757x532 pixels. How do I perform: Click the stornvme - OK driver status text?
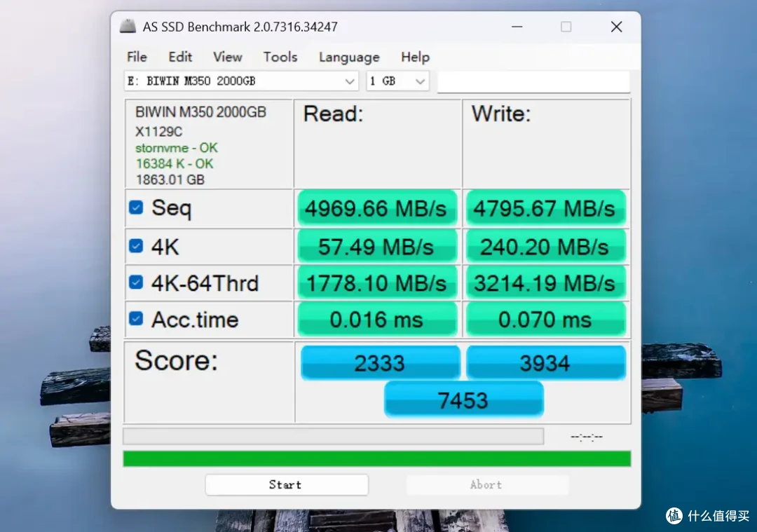coord(176,148)
